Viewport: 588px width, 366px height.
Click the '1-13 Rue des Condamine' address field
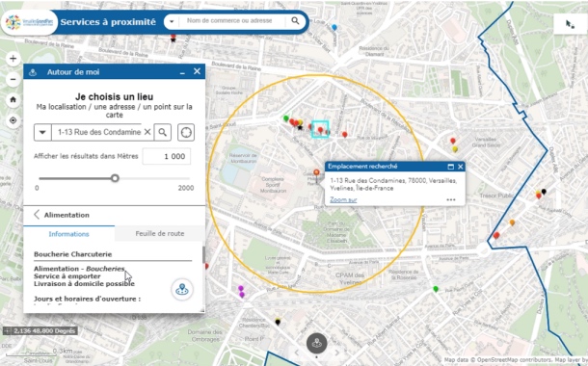(99, 132)
